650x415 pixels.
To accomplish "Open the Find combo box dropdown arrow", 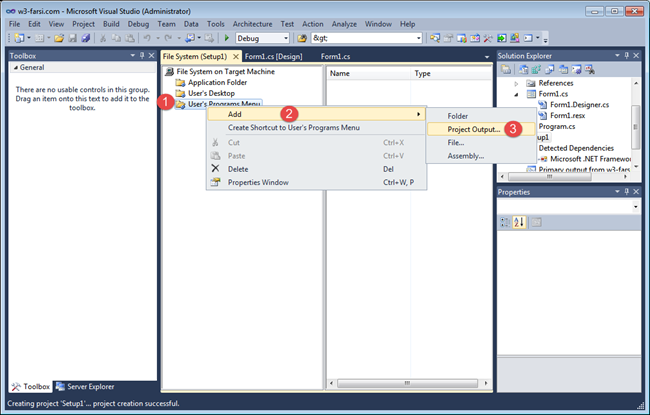I will [418, 38].
